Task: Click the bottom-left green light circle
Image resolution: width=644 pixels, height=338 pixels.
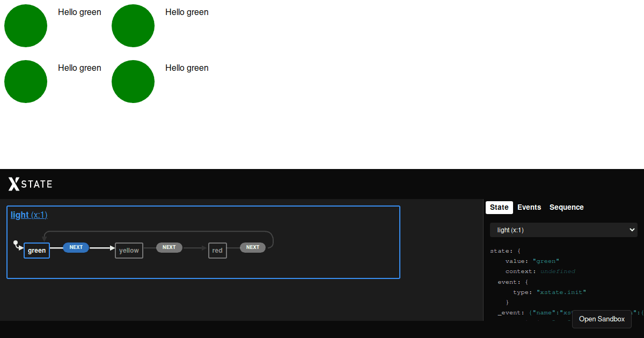Action: 26,82
